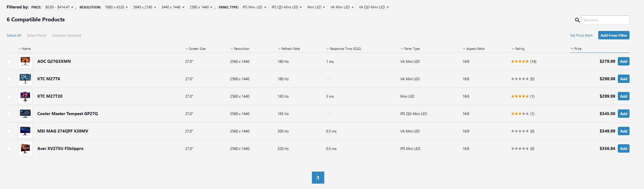
Task: Add the $349.99 MSI monitor
Action: pos(624,131)
